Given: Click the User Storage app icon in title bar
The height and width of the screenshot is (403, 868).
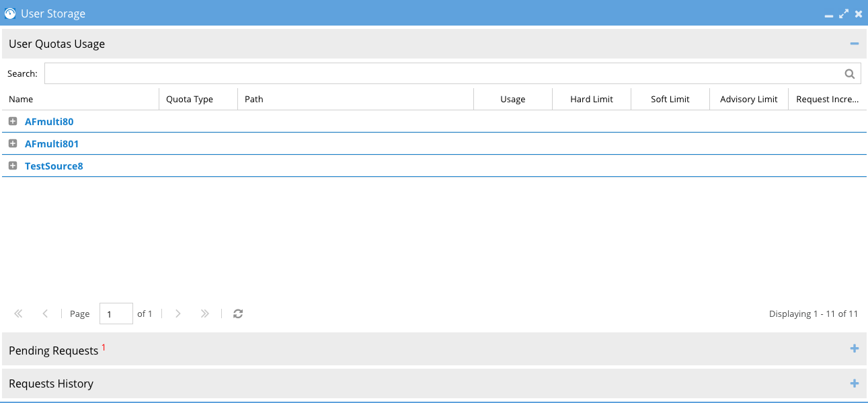Looking at the screenshot, I should (10, 13).
